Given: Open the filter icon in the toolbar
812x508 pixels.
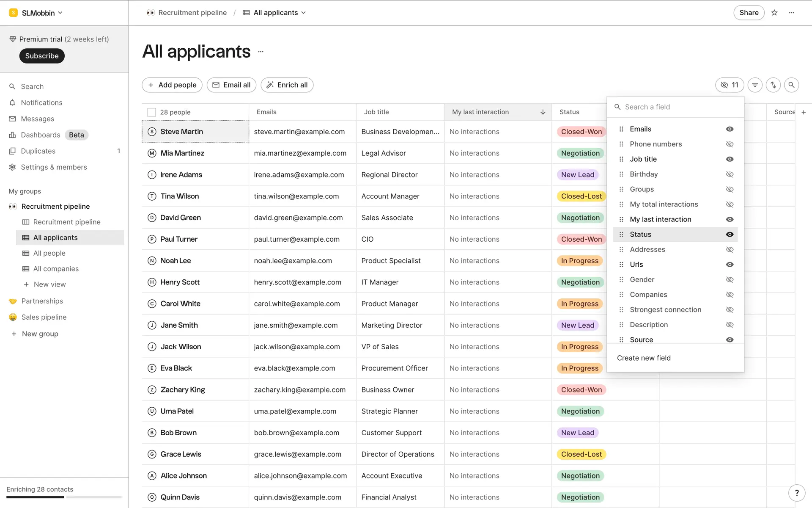Looking at the screenshot, I should coord(755,85).
